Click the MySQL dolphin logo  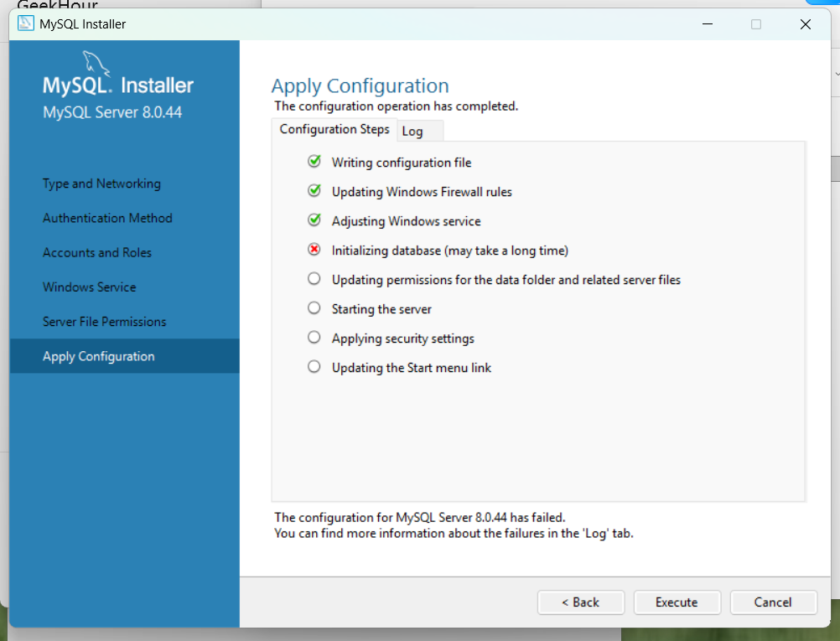coord(96,65)
